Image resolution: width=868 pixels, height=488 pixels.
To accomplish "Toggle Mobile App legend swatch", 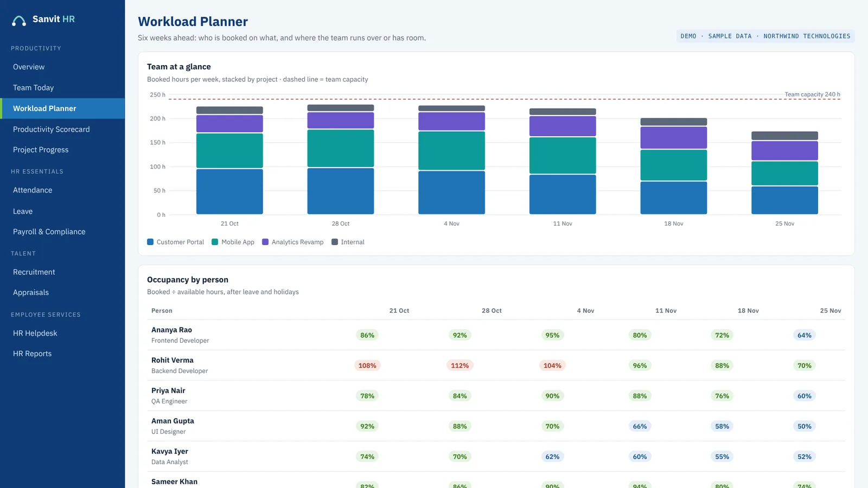I will (x=215, y=242).
